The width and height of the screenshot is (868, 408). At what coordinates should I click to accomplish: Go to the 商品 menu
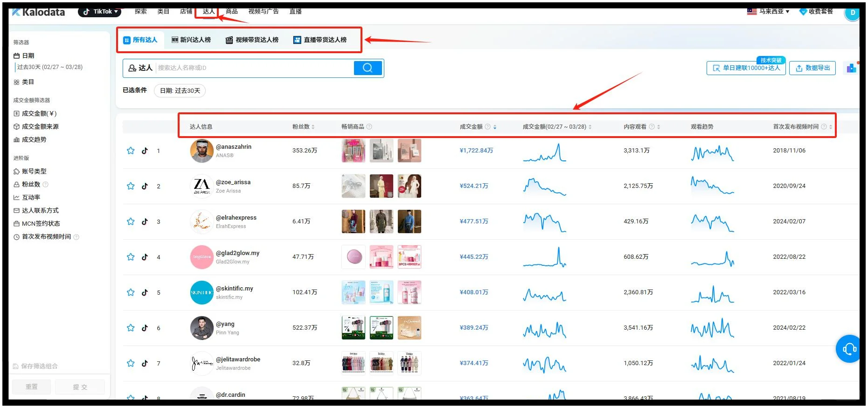[x=232, y=12]
